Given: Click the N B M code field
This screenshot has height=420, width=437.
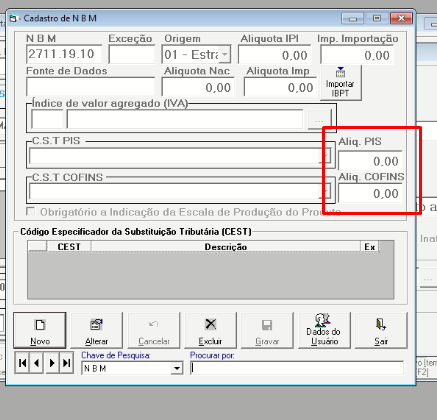Looking at the screenshot, I should pos(64,54).
